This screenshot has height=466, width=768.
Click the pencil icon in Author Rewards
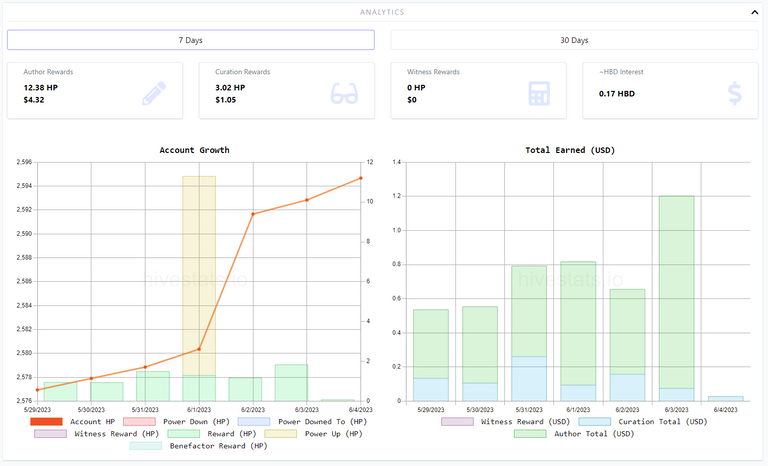(154, 93)
